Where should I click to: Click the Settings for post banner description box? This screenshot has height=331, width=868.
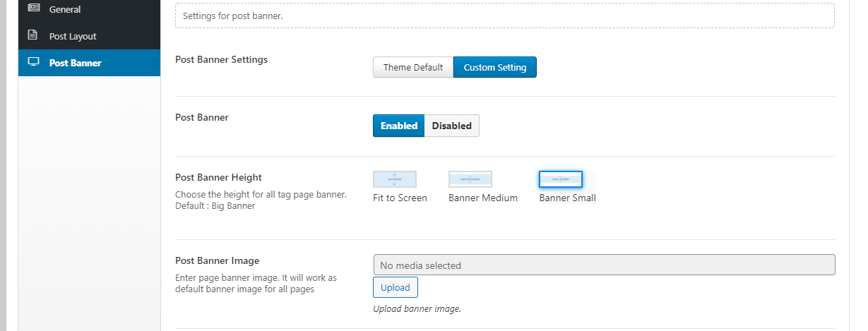click(504, 15)
